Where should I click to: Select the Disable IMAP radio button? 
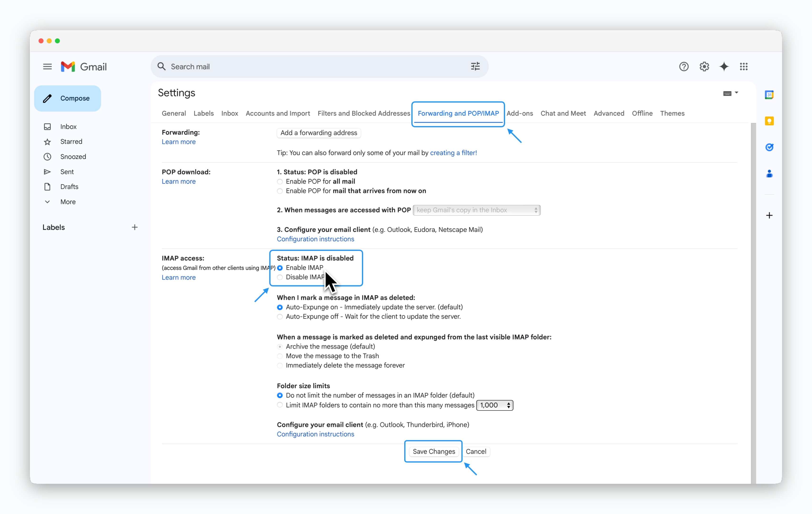point(280,277)
